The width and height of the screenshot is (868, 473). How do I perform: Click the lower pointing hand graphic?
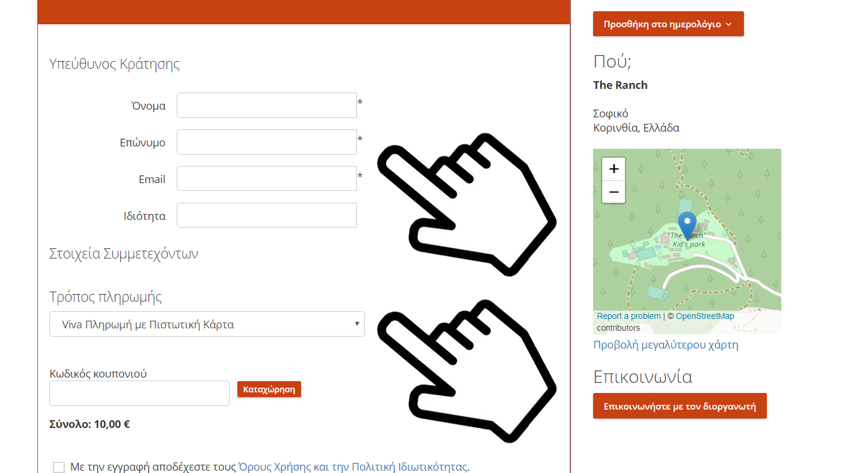(x=466, y=370)
